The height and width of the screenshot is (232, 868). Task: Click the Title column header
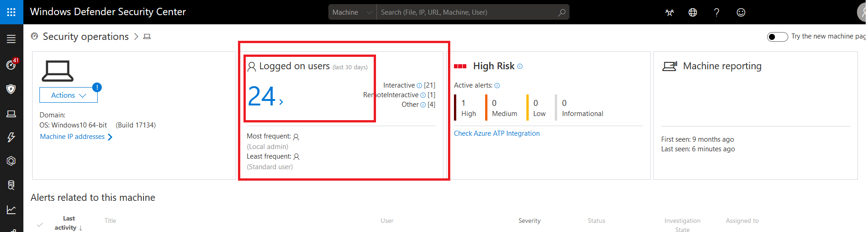pyautogui.click(x=110, y=221)
